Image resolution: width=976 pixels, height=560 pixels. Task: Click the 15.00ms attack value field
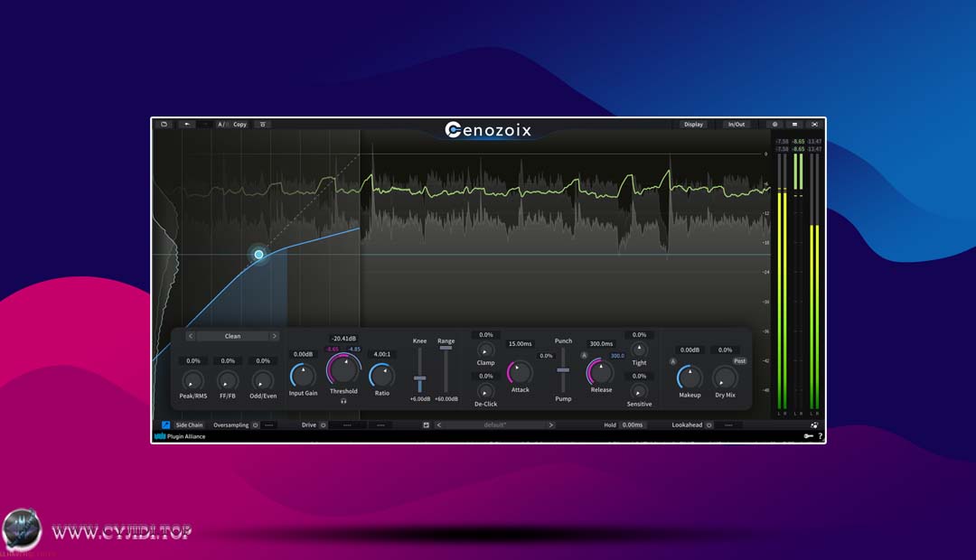click(520, 343)
